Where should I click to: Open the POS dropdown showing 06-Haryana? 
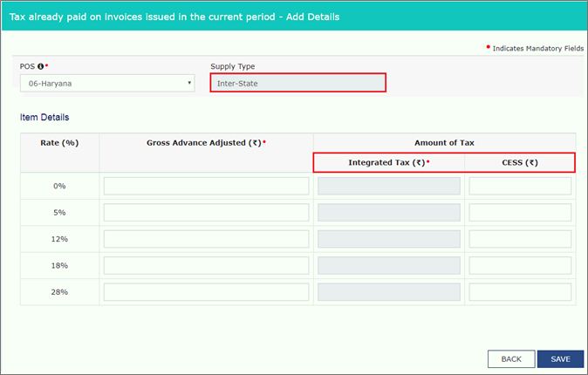click(x=107, y=83)
